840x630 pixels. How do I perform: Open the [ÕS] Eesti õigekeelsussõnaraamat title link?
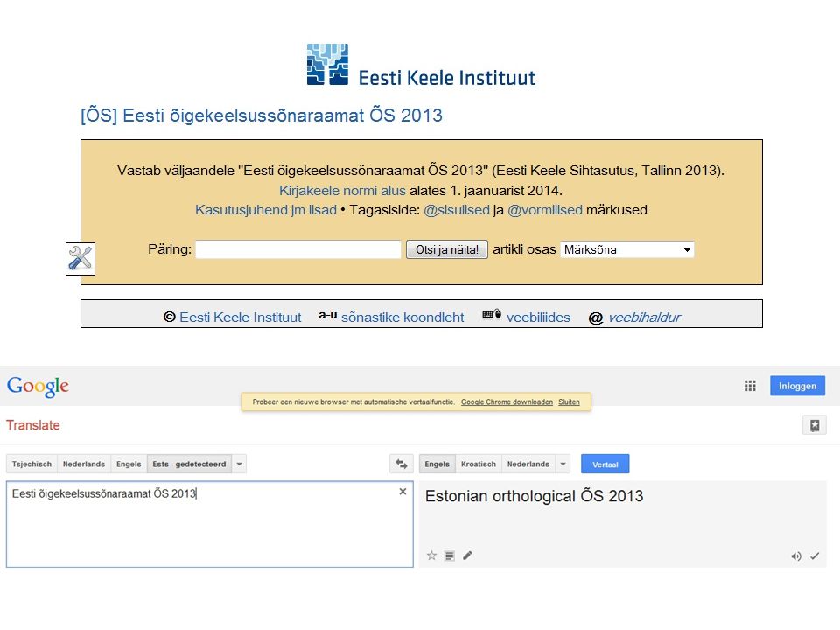pos(262,115)
